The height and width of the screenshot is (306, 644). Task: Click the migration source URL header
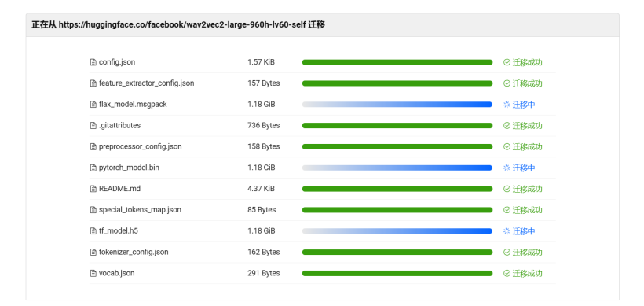coord(178,24)
